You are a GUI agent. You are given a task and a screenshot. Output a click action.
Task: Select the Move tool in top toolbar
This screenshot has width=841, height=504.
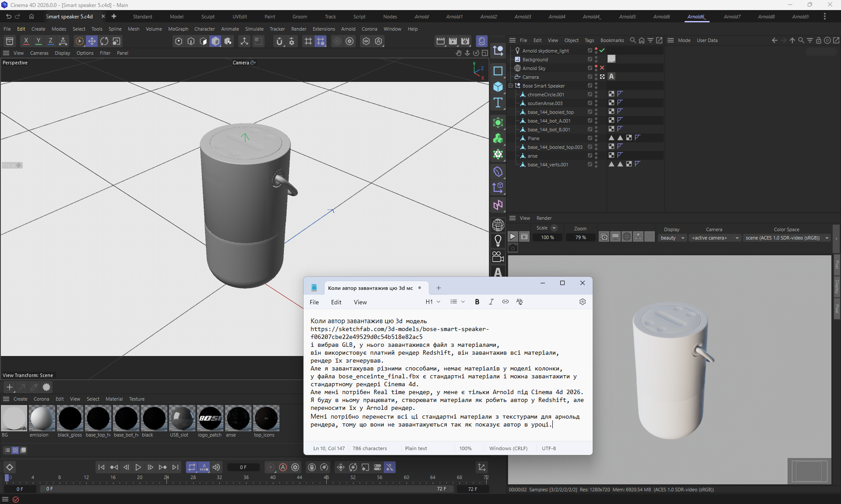tap(92, 41)
